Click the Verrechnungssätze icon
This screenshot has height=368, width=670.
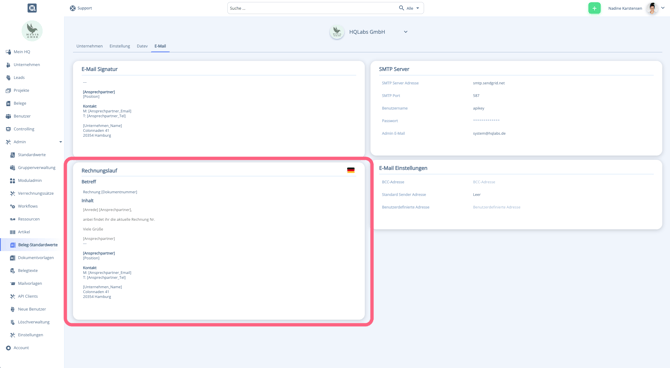point(12,193)
